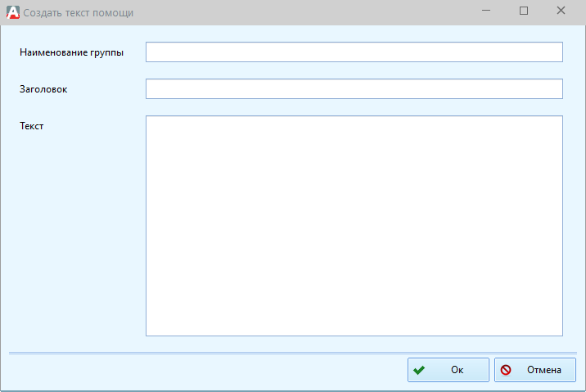
Task: Focus the Заголовок text field
Action: [354, 88]
